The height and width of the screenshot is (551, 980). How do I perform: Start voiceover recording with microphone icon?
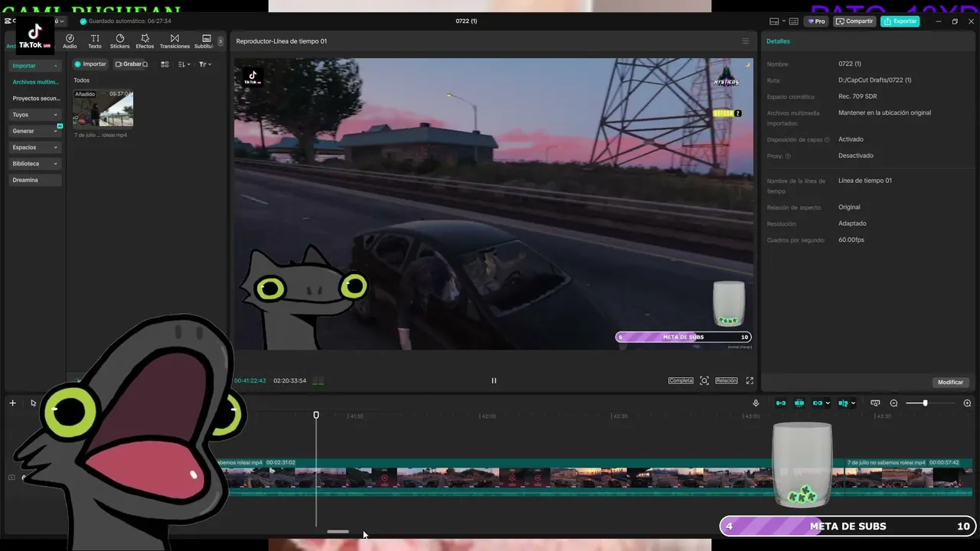click(x=756, y=403)
